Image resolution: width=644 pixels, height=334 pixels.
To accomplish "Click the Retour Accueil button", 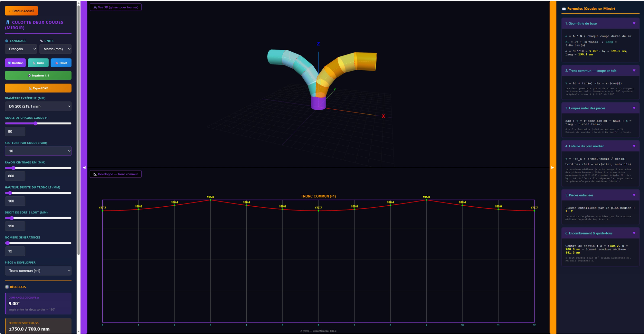I will tap(21, 11).
